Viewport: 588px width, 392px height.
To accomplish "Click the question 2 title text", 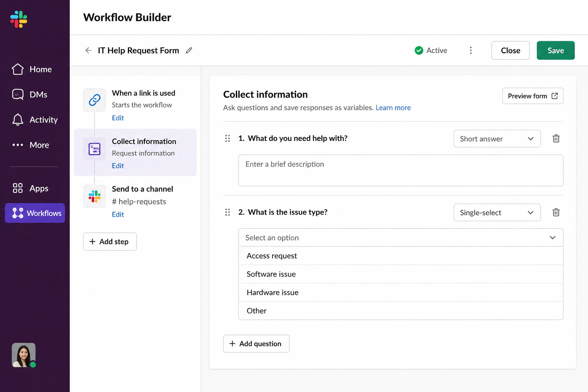I will point(287,212).
